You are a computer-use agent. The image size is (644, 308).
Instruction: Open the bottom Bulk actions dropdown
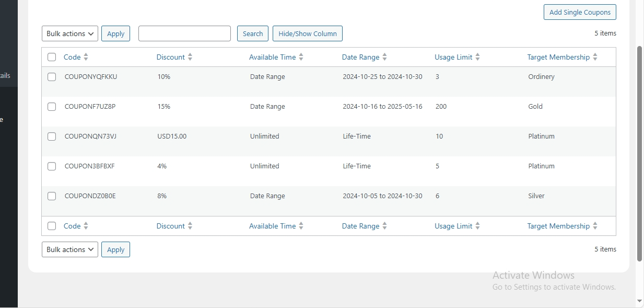click(70, 249)
